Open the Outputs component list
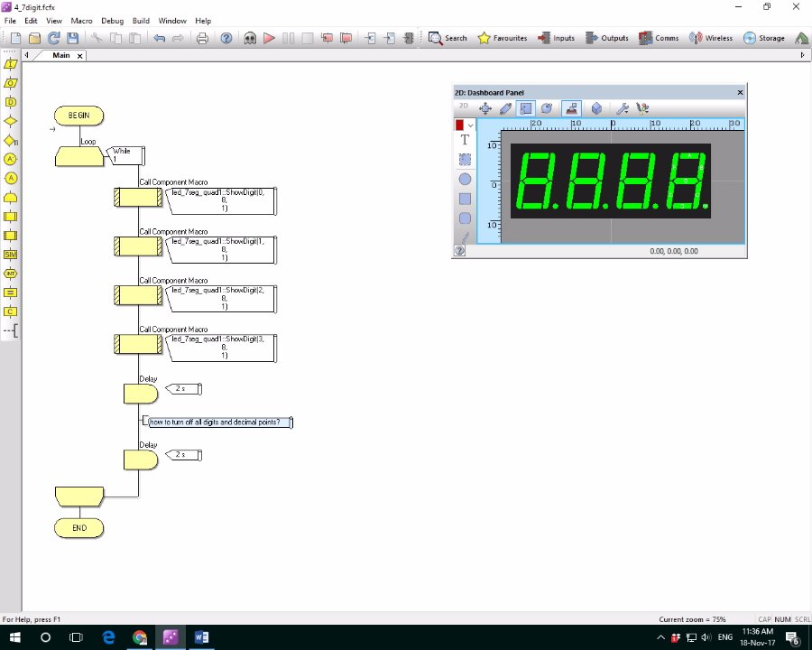 click(x=607, y=38)
